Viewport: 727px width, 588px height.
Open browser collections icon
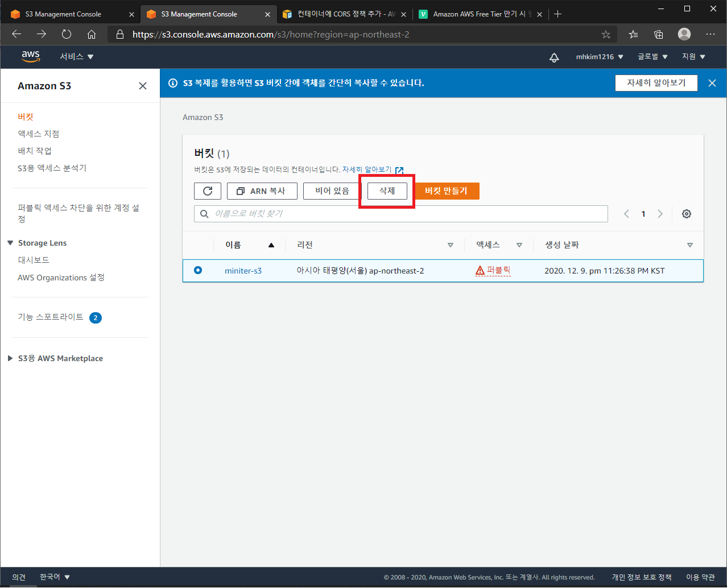click(659, 35)
